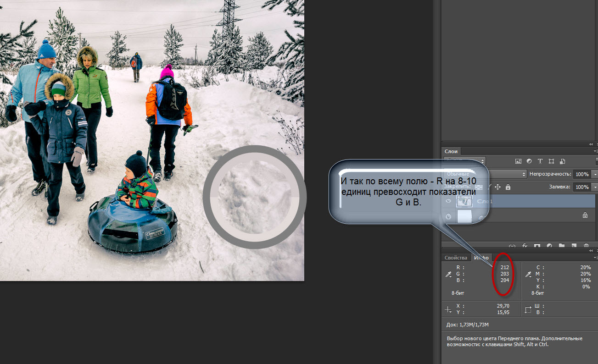Click the width-height transform icon near Ш В
Image resolution: width=598 pixels, height=364 pixels.
click(x=528, y=309)
